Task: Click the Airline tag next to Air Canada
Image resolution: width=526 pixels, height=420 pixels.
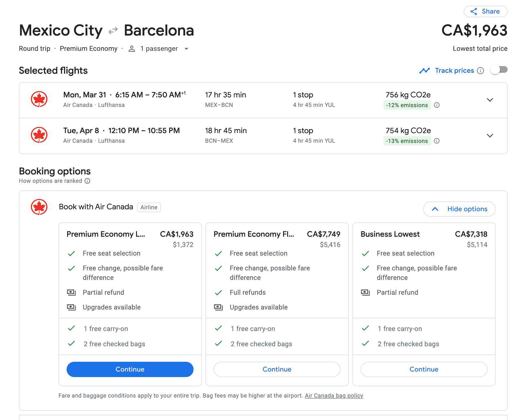Action: pos(149,207)
